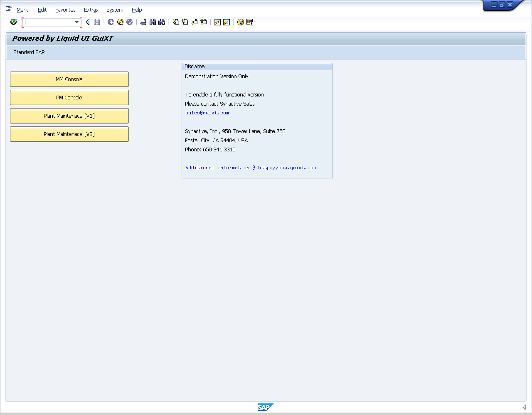Click the green Enter checkmark icon
This screenshot has height=415, width=532.
[14, 22]
